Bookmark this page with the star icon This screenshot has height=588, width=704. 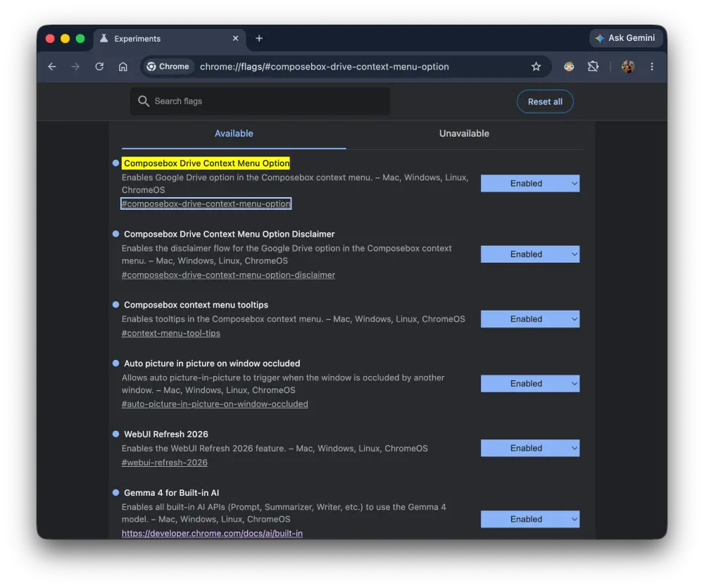[x=536, y=66]
